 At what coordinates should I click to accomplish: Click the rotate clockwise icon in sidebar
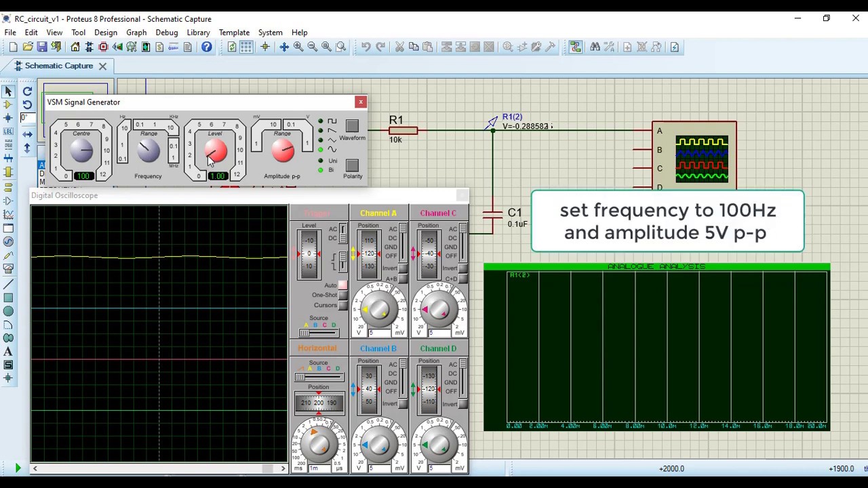click(x=27, y=91)
